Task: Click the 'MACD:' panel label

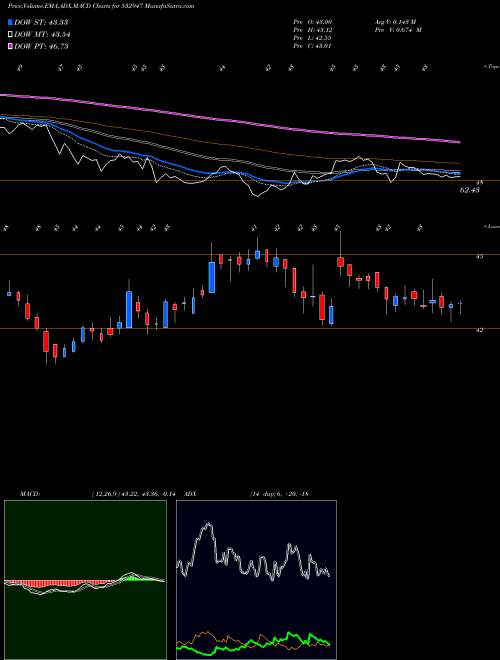Action: (30, 494)
